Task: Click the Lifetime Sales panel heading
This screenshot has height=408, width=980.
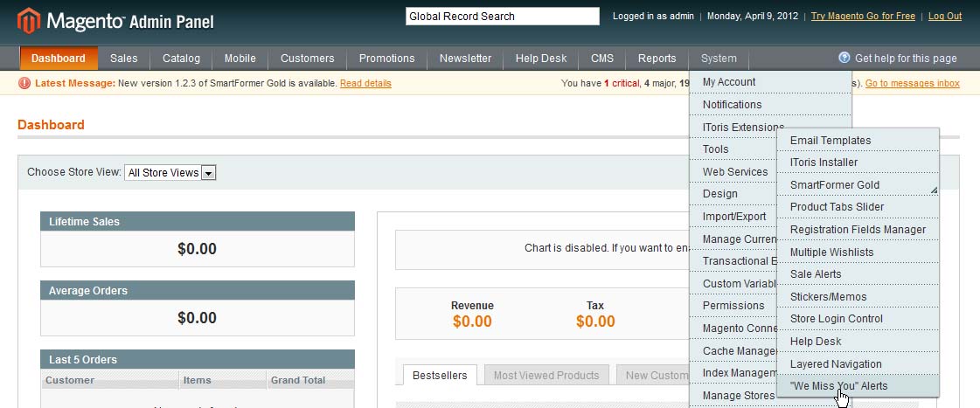Action: (x=198, y=221)
